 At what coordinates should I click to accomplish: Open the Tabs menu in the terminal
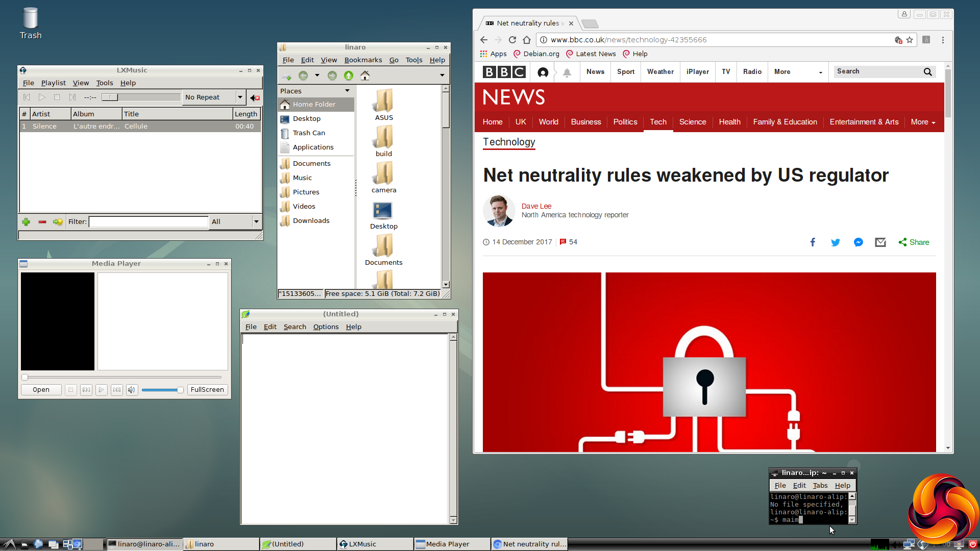[x=820, y=486]
